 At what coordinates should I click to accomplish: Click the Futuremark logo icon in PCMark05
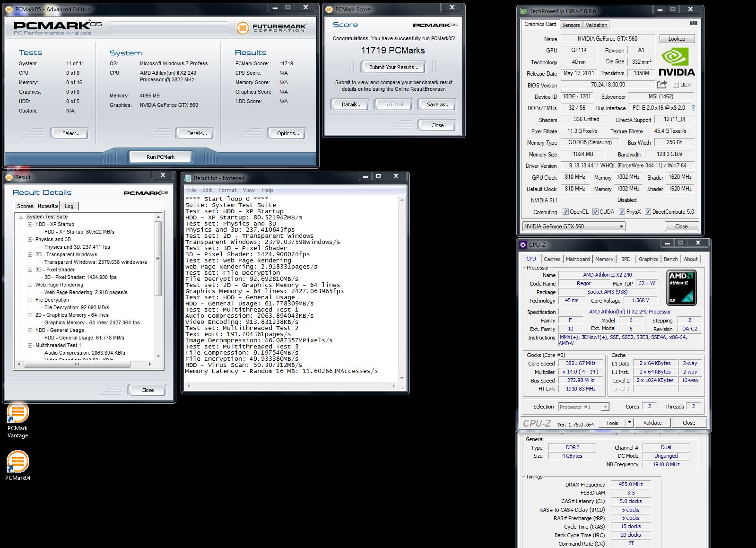[x=242, y=28]
